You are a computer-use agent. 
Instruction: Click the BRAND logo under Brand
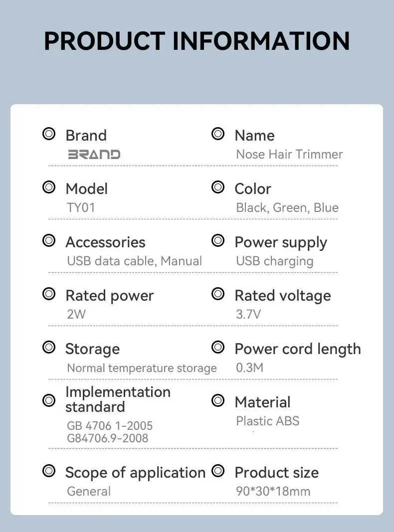point(94,155)
